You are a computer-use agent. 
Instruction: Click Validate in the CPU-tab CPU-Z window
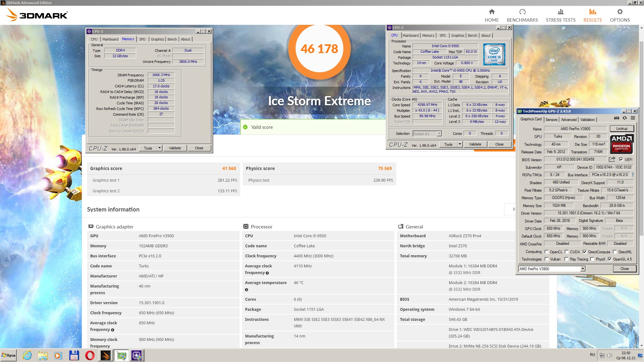coord(475,144)
